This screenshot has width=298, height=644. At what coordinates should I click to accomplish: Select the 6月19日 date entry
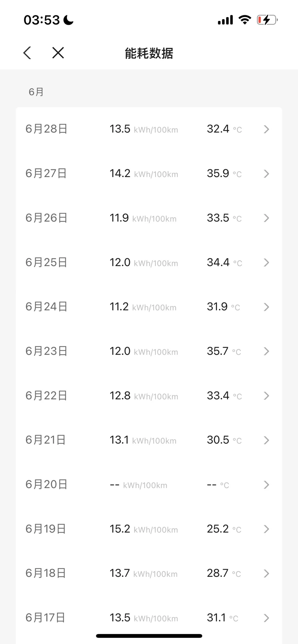[x=46, y=529]
